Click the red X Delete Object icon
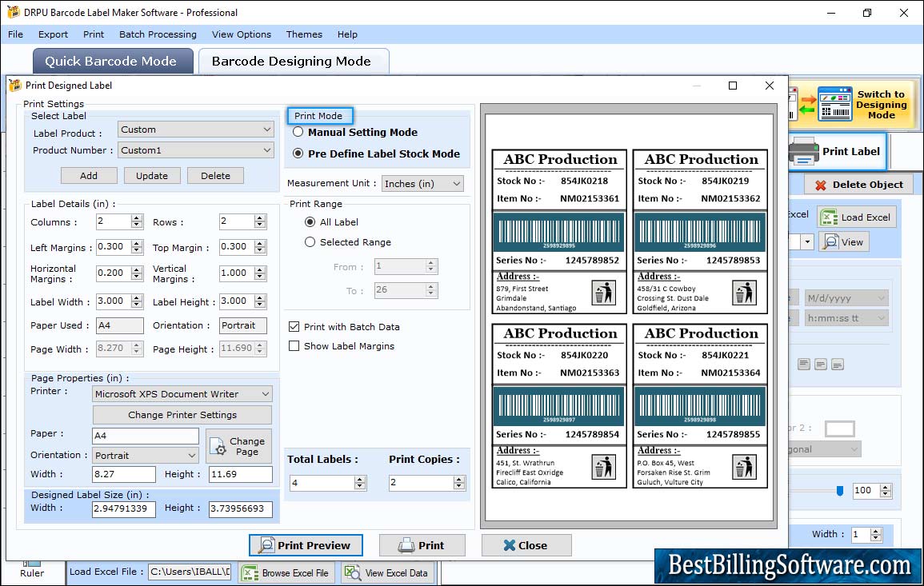 tap(820, 185)
